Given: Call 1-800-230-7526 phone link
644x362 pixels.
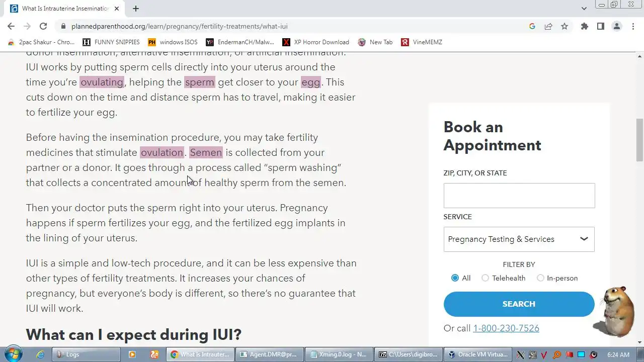Looking at the screenshot, I should [x=506, y=328].
